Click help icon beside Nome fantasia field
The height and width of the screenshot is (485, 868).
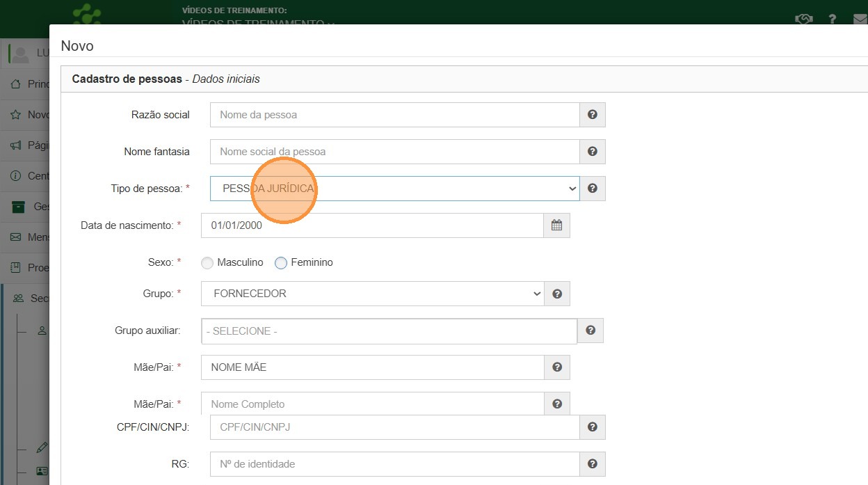pyautogui.click(x=592, y=152)
